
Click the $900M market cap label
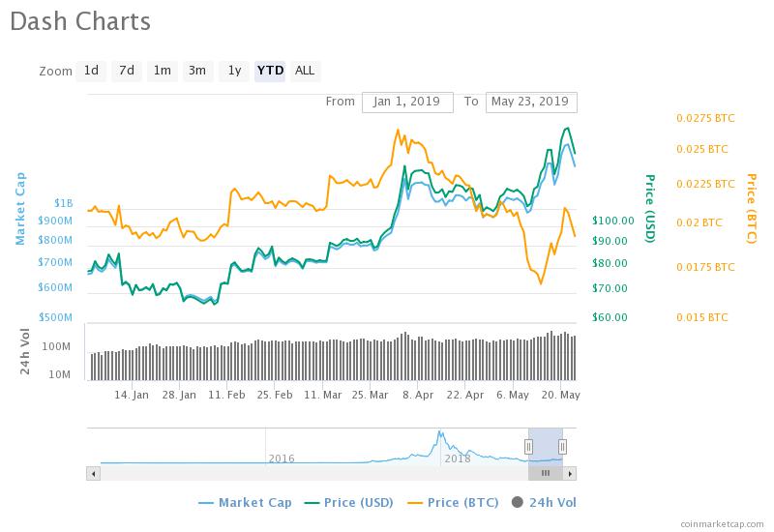[55, 221]
